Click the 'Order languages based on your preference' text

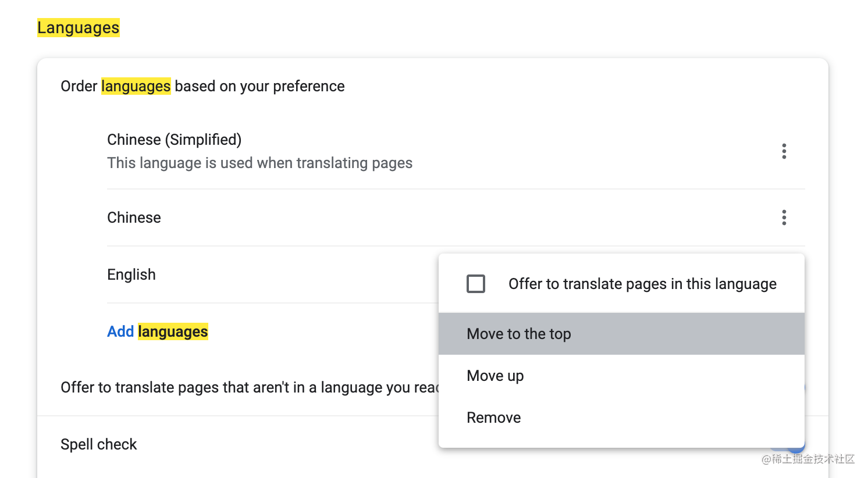pyautogui.click(x=202, y=86)
